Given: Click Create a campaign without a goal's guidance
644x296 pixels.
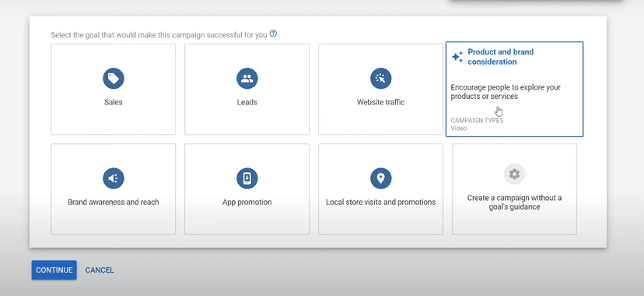Looking at the screenshot, I should pyautogui.click(x=514, y=203).
